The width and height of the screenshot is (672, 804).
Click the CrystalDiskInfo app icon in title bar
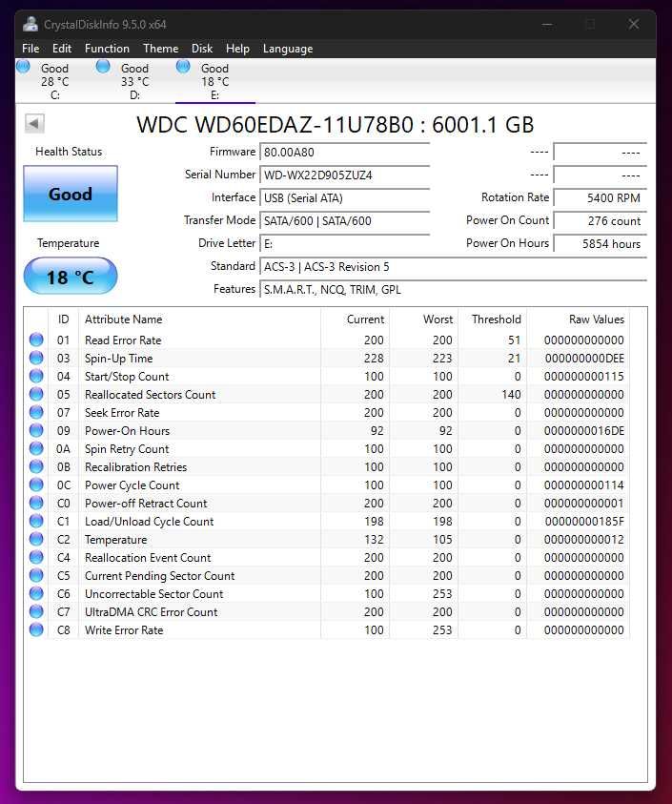31,24
